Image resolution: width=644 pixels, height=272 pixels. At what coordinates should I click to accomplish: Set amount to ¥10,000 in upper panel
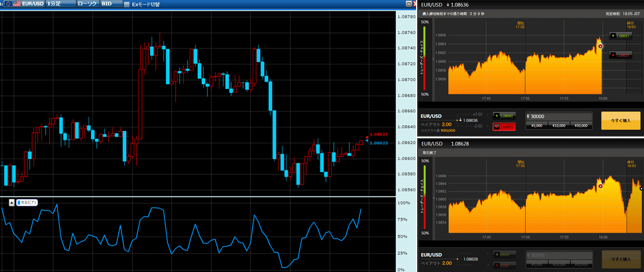coord(559,126)
